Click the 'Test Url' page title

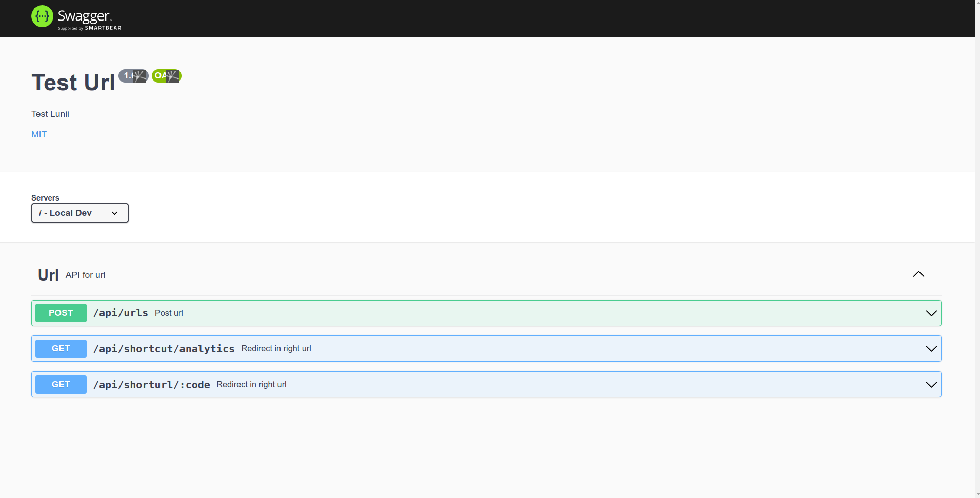(x=73, y=82)
